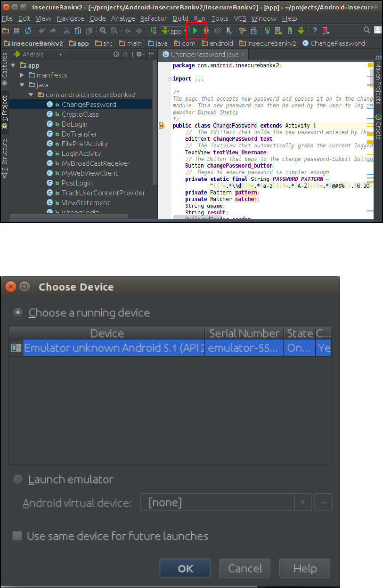Expand the manifests folder node
Viewport: 383px width, 588px height.
pos(22,75)
